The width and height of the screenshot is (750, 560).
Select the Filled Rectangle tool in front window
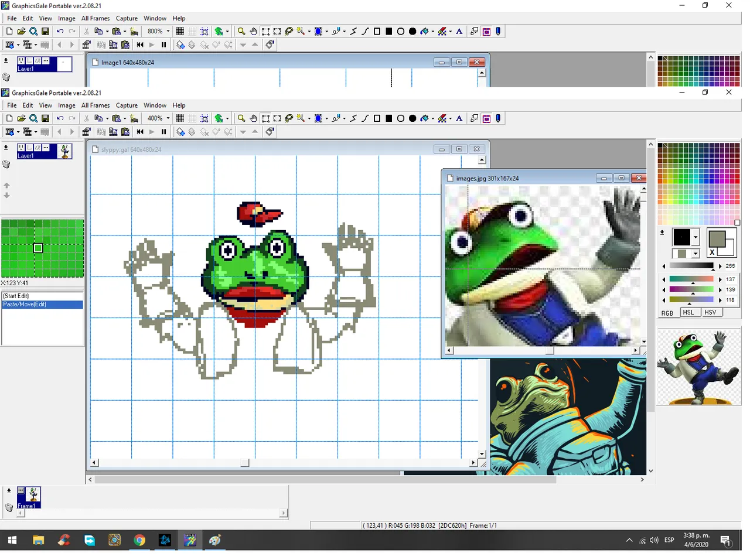(x=388, y=118)
